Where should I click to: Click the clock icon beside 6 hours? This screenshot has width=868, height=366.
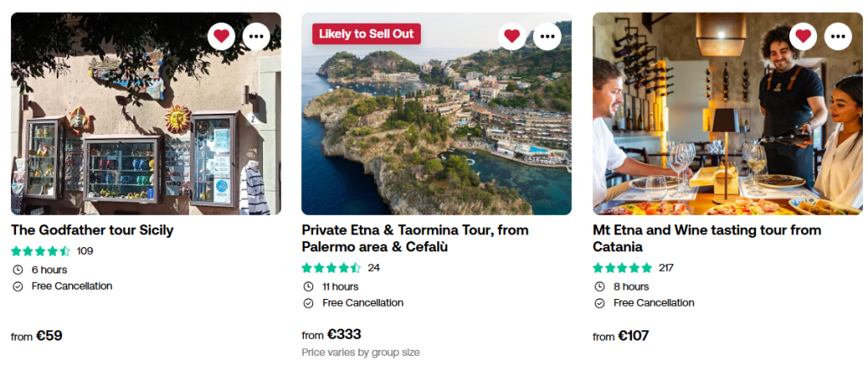(18, 270)
